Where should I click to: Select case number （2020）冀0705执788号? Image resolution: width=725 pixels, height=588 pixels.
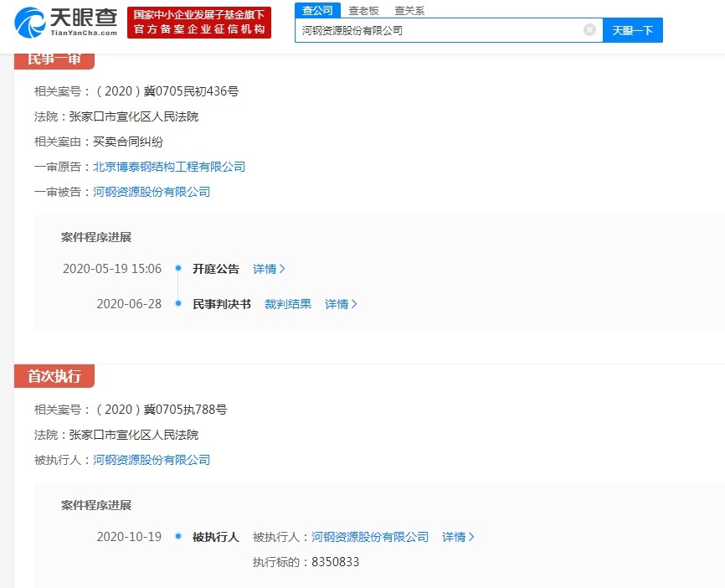pos(161,410)
